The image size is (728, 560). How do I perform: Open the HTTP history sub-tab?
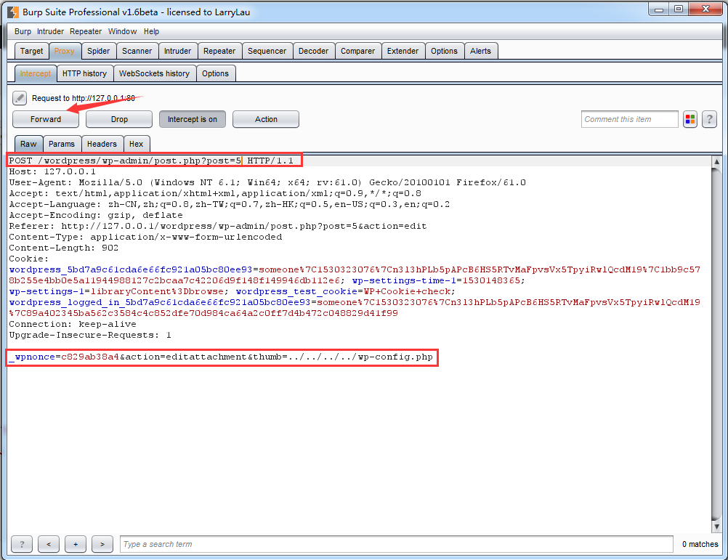[84, 73]
